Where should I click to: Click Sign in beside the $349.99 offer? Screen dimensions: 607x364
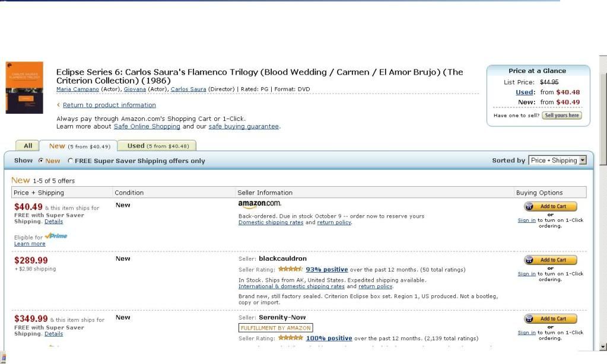(526, 333)
